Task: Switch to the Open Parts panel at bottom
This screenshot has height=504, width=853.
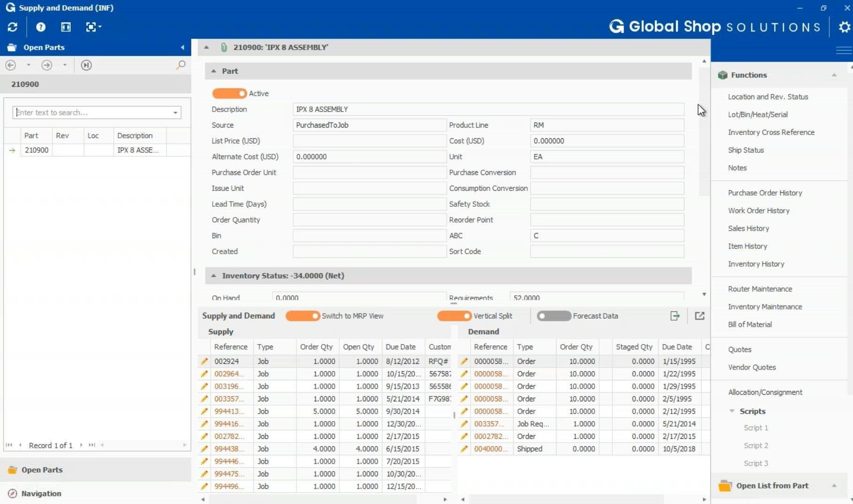Action: coord(42,469)
